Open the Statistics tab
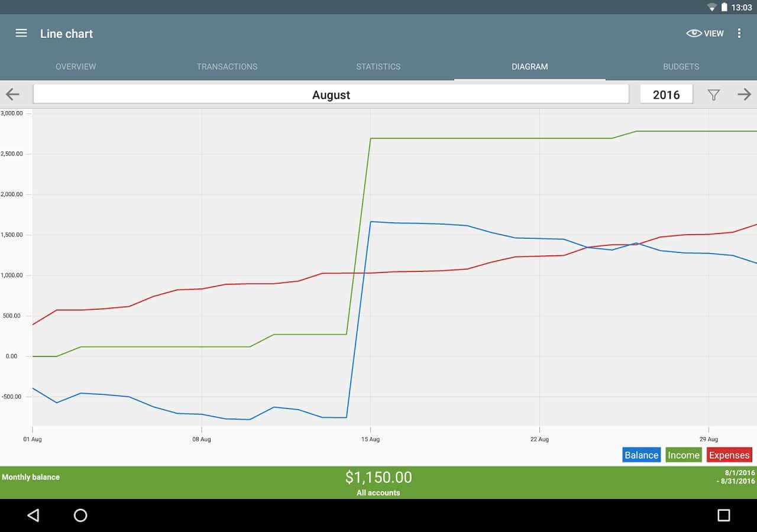The width and height of the screenshot is (757, 532). click(378, 67)
